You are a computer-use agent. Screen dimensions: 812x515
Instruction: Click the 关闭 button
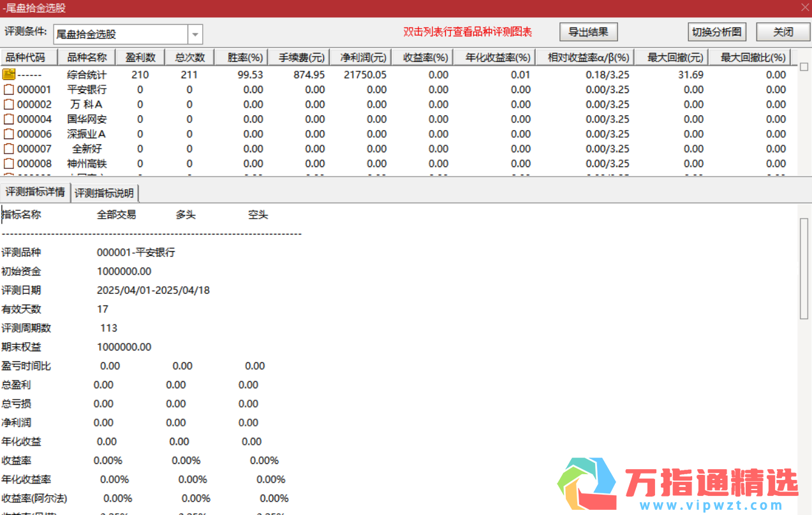click(783, 32)
